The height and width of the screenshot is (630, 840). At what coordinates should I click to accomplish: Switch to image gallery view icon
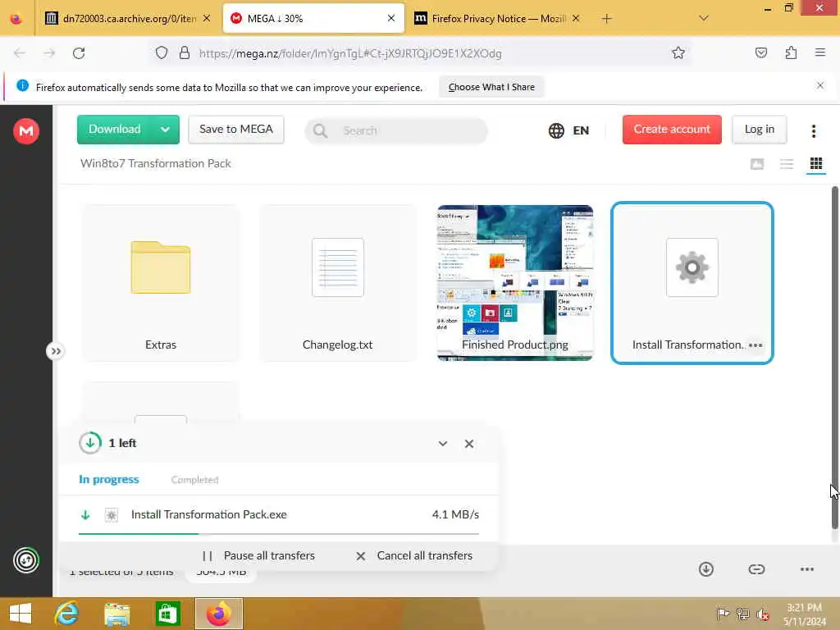pyautogui.click(x=756, y=164)
